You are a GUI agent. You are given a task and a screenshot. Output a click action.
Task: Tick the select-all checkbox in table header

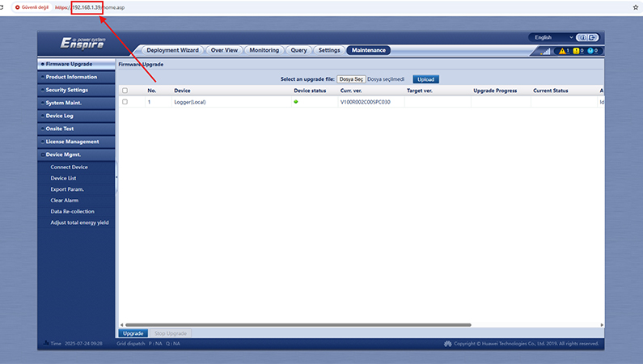pos(125,91)
